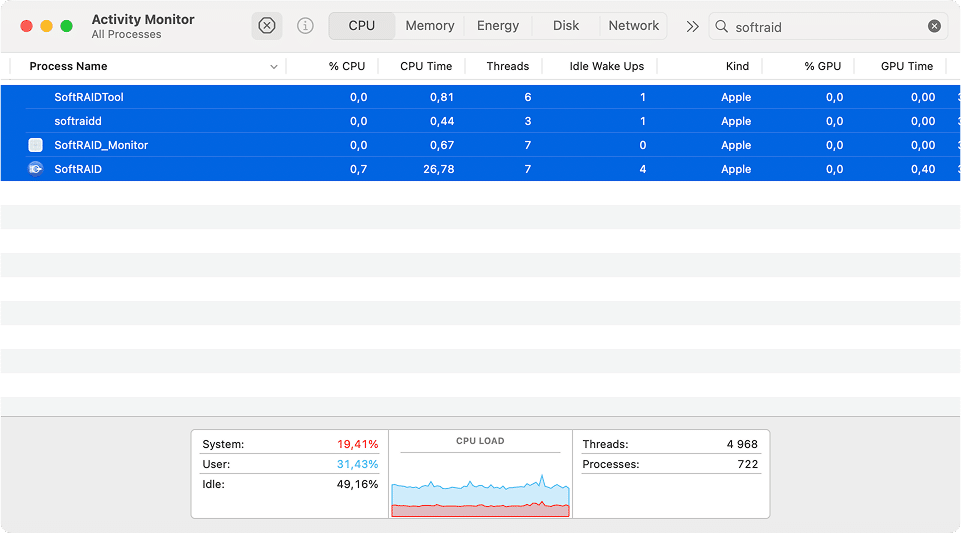This screenshot has width=961, height=533.
Task: Open the Disk tab
Action: 566,26
